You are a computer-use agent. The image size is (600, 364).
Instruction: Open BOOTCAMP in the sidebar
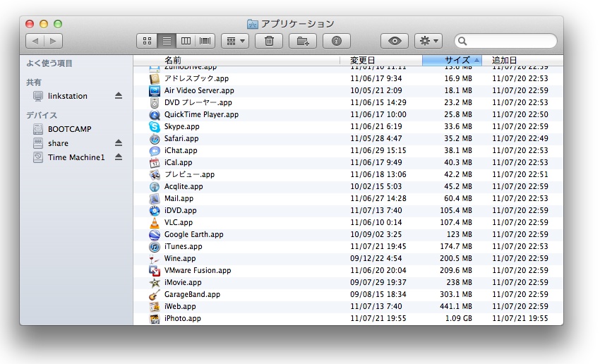tap(69, 129)
